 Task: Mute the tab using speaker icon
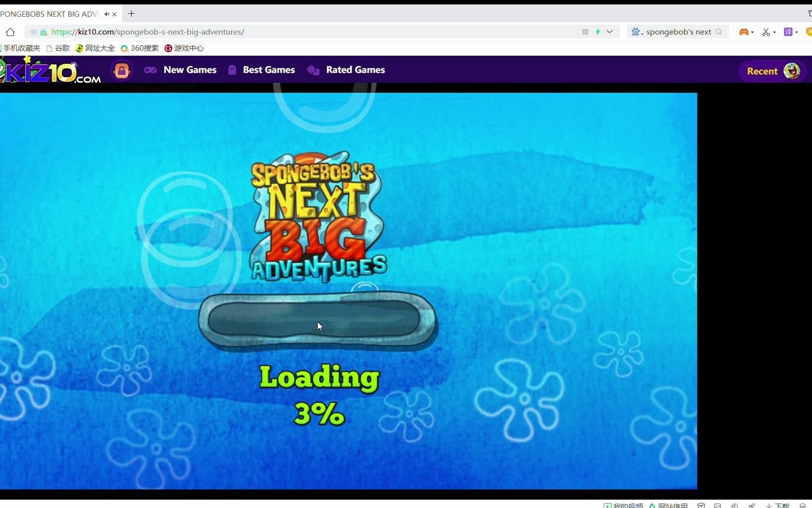[106, 14]
